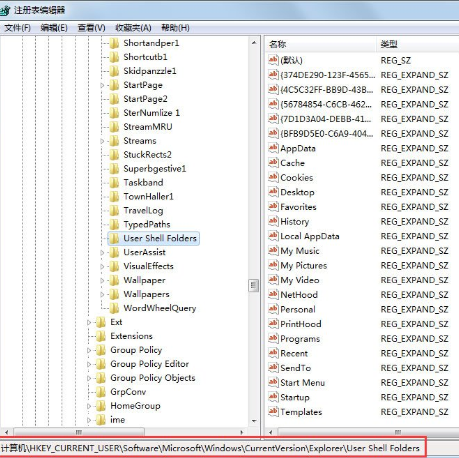Select the My Pictures value icon
Screen dimensions: 459x458
[273, 265]
